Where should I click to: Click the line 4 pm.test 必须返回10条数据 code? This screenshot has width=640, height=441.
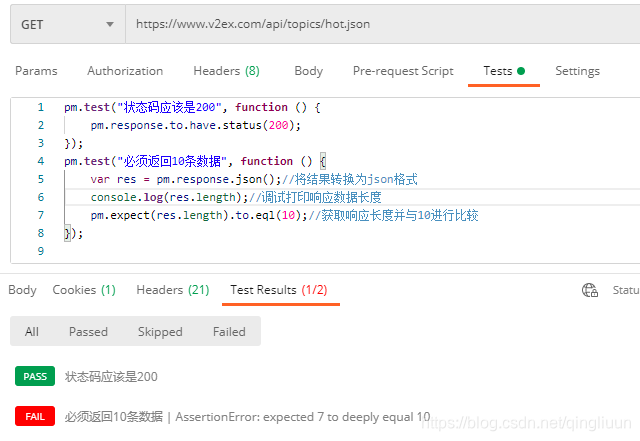coord(195,161)
